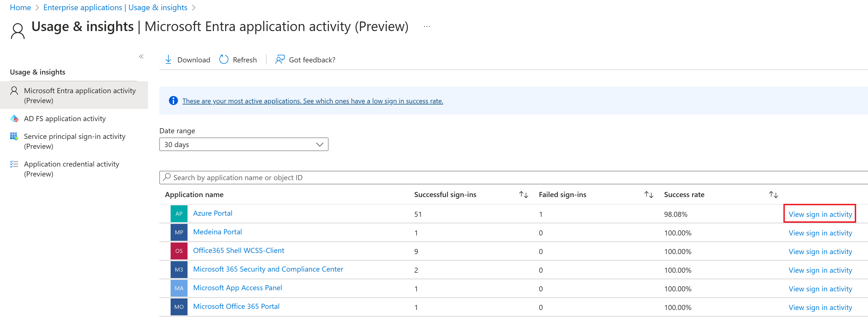Click the Download button label
The height and width of the screenshot is (321, 868).
click(193, 60)
